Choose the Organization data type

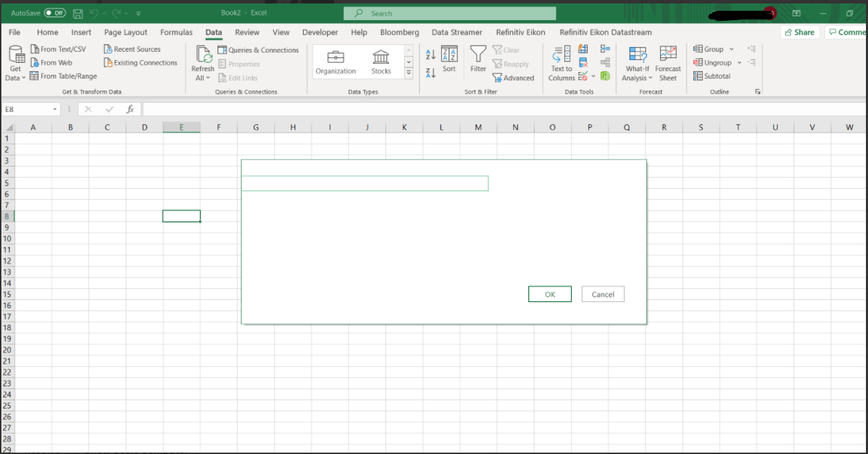(336, 62)
